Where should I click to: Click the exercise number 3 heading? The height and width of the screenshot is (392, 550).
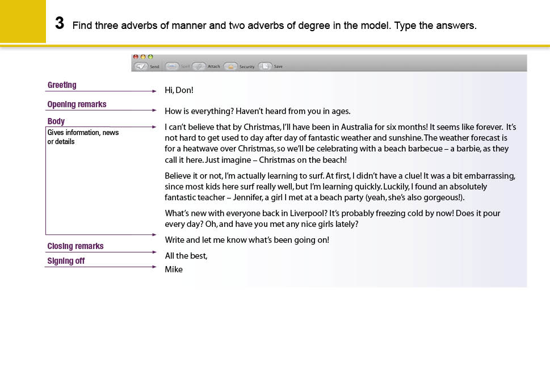pos(59,24)
